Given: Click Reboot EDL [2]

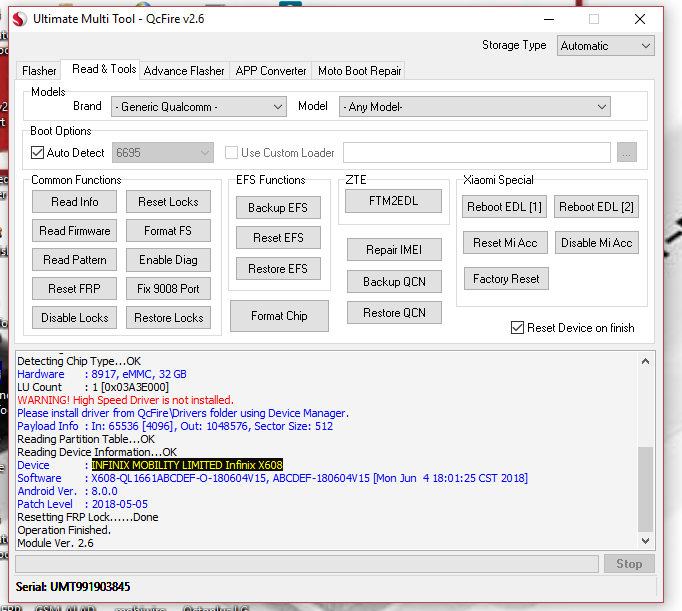Looking at the screenshot, I should 596,207.
